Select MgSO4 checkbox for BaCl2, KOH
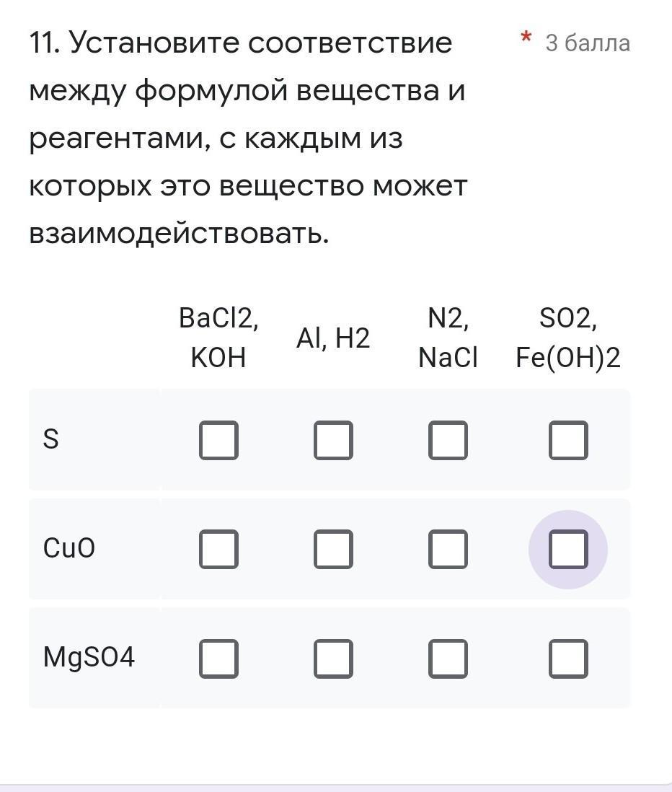The height and width of the screenshot is (792, 672). 218,659
